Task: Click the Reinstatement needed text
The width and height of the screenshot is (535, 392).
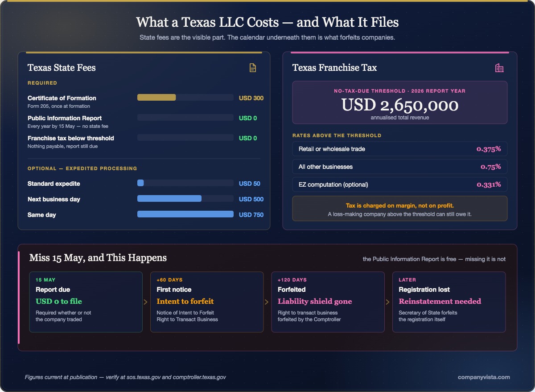Action: point(440,301)
